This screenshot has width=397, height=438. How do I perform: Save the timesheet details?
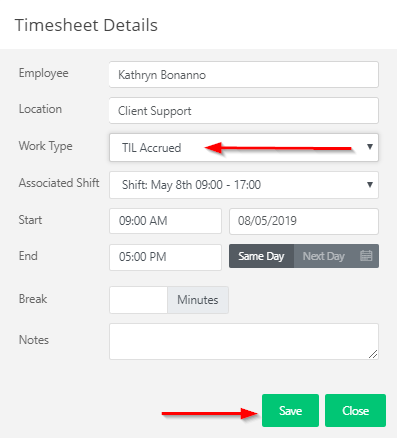click(x=290, y=410)
